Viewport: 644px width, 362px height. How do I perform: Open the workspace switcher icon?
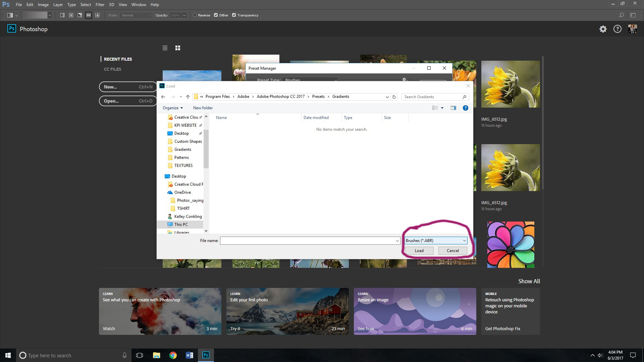(633, 15)
